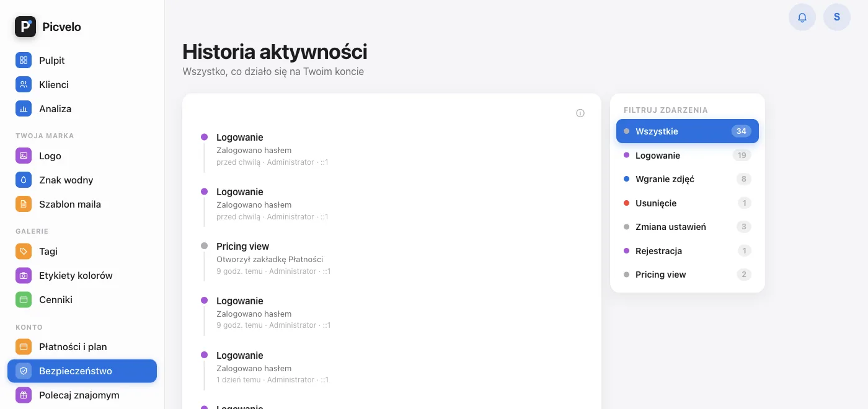
Task: Select the Wszystkie filter
Action: pos(688,131)
